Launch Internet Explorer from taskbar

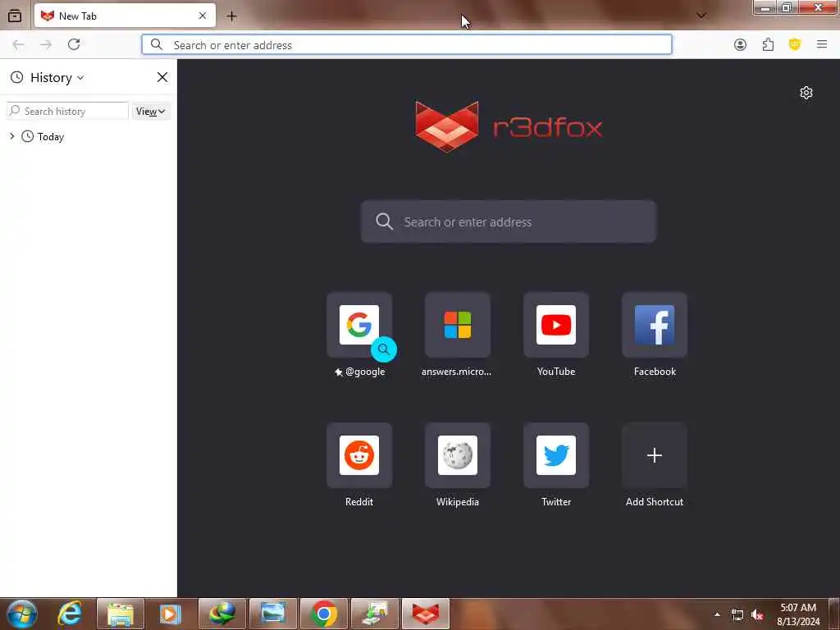tap(70, 614)
